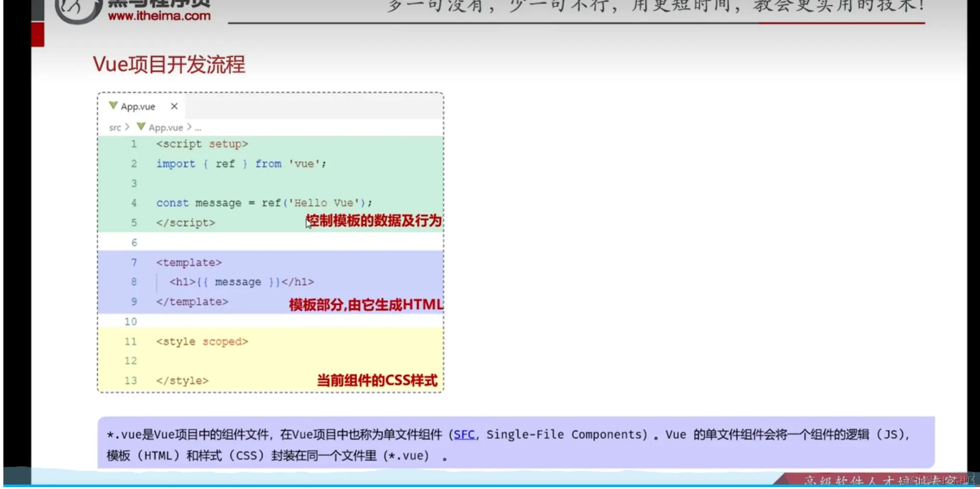This screenshot has width=980, height=489.
Task: Click the <style scoped> line
Action: pos(202,341)
